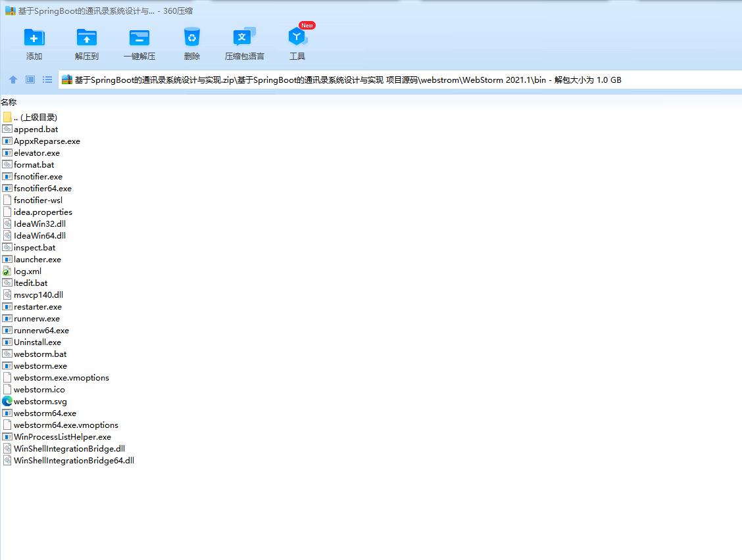Select Uninstall.exe file name
Image resolution: width=742 pixels, height=560 pixels.
pyautogui.click(x=37, y=342)
